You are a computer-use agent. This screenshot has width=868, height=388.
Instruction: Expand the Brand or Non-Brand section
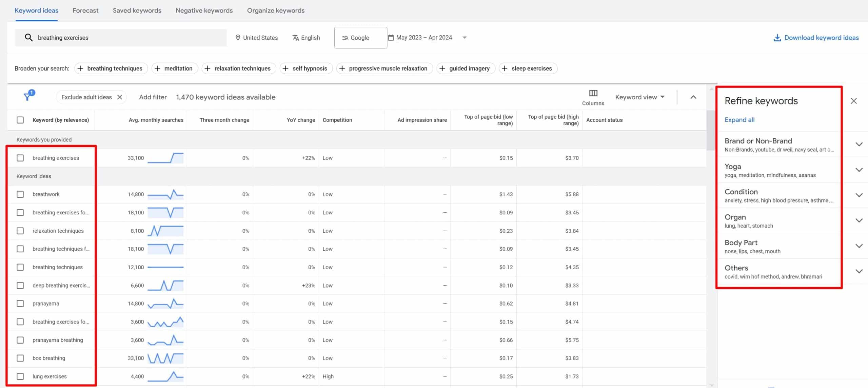(859, 144)
